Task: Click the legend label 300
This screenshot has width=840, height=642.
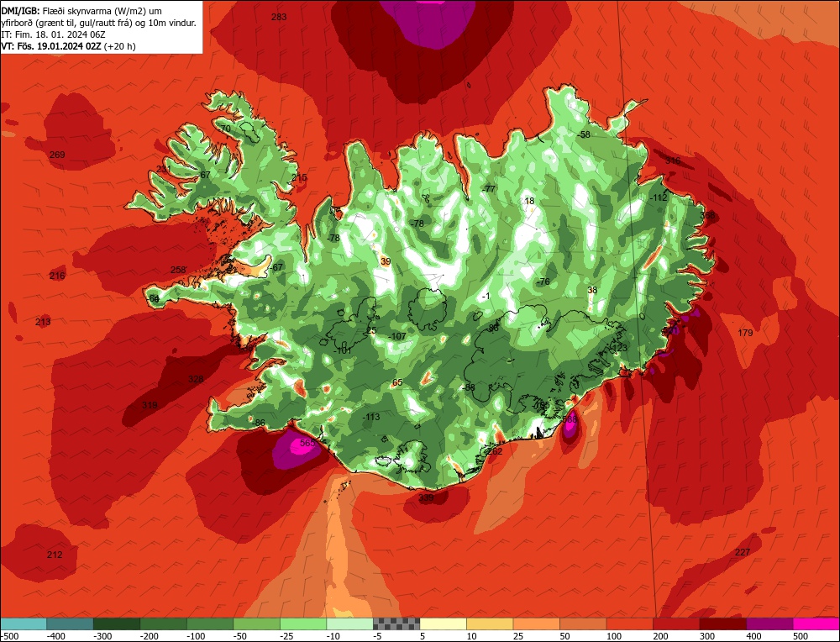Action: pos(707,637)
